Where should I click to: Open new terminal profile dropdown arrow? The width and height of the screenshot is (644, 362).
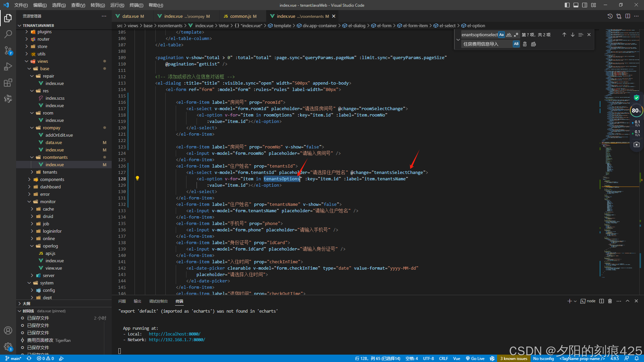pos(575,301)
